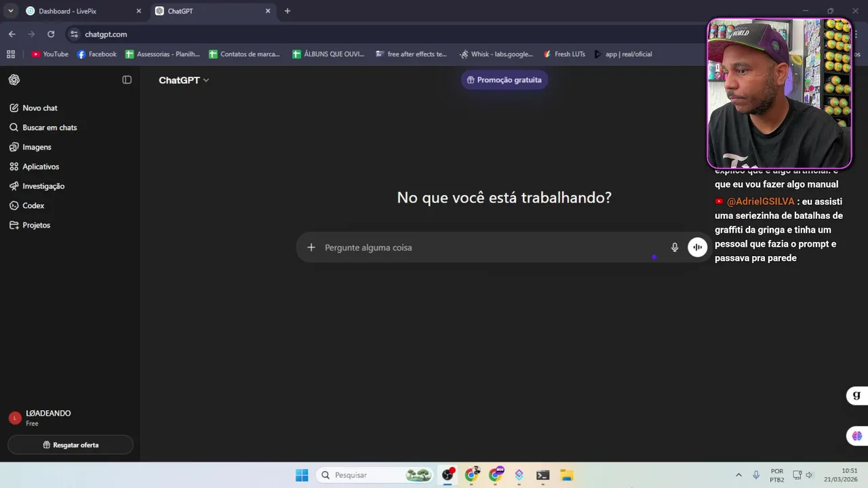Open the YouTube bookmark
The image size is (868, 488).
[x=50, y=54]
